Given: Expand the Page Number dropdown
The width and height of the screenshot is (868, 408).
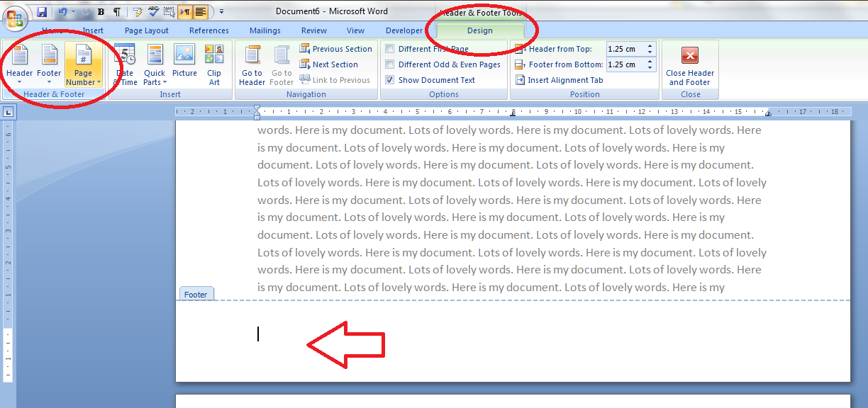Looking at the screenshot, I should coord(83,77).
